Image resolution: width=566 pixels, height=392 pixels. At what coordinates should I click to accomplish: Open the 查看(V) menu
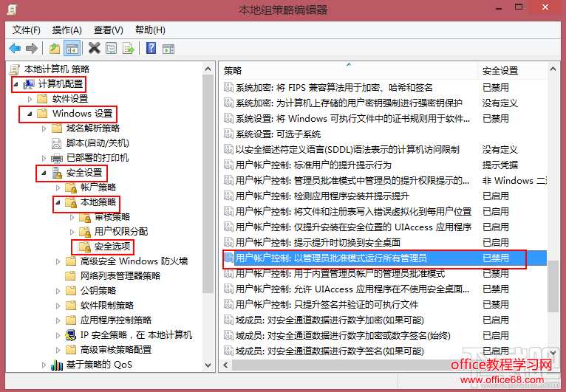coord(109,30)
